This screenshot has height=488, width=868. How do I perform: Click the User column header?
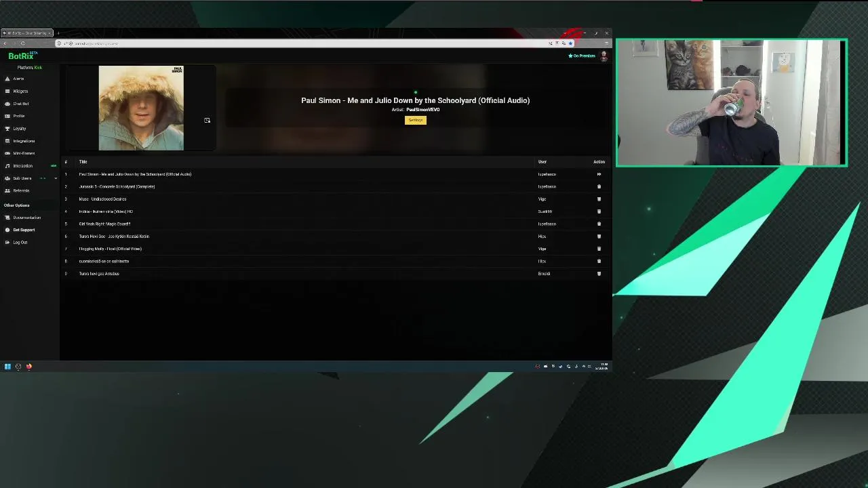pos(542,162)
